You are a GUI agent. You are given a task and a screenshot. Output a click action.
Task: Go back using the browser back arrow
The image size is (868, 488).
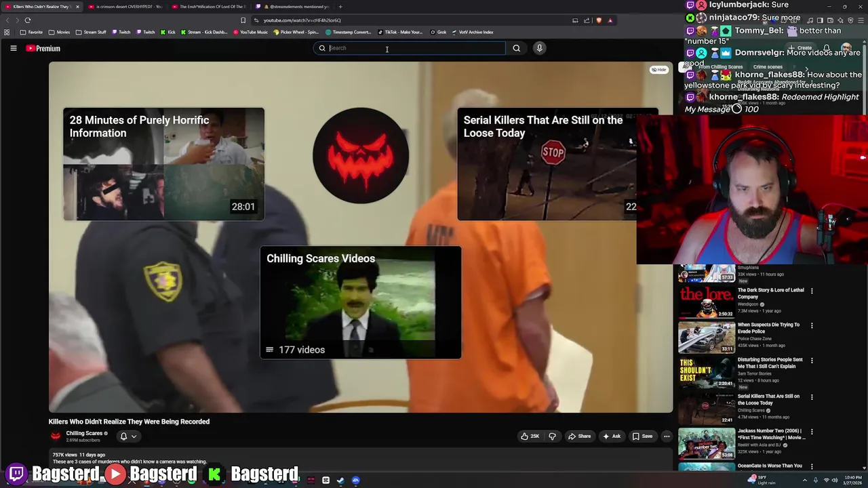[x=7, y=20]
